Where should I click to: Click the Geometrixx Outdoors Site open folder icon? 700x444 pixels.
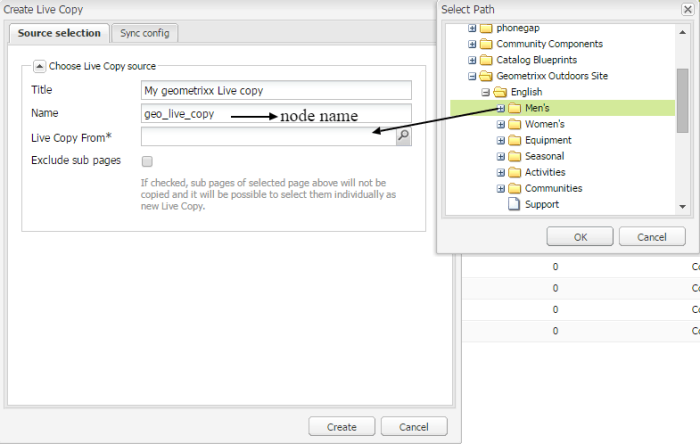pyautogui.click(x=486, y=76)
